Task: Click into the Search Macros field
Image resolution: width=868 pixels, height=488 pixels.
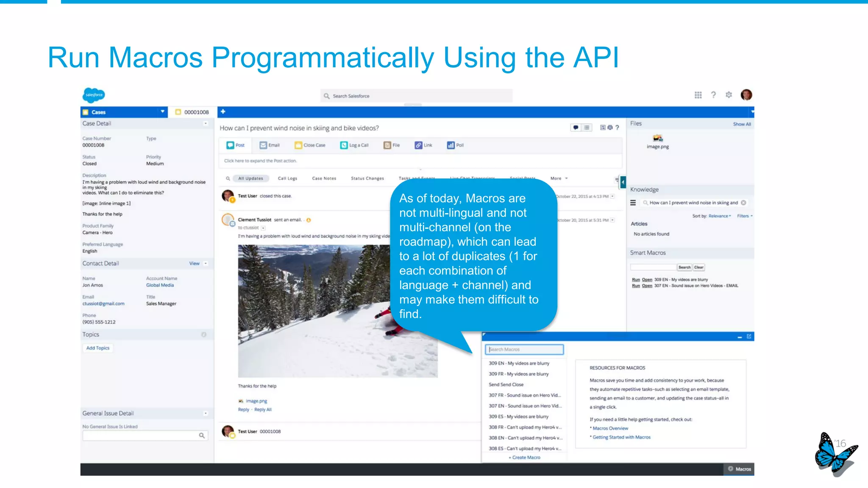Action: (x=524, y=349)
